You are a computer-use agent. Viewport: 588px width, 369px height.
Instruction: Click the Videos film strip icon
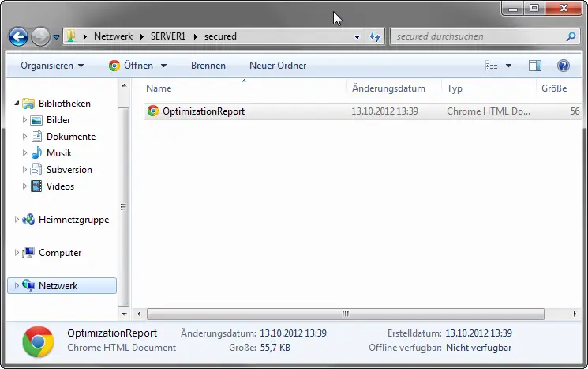click(36, 186)
